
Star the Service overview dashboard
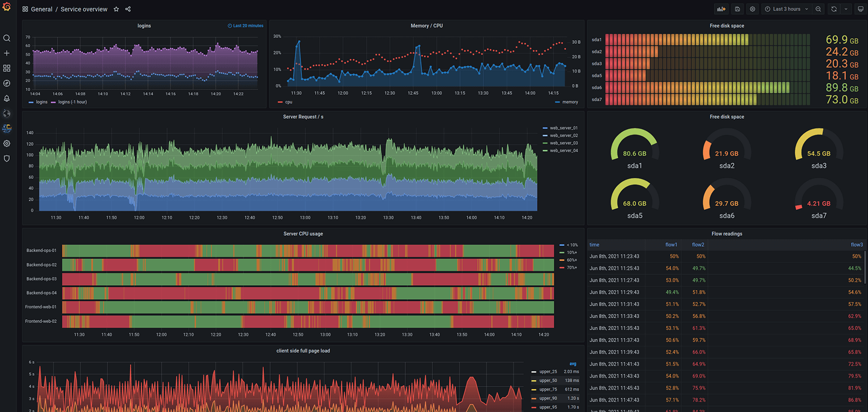[x=116, y=9]
